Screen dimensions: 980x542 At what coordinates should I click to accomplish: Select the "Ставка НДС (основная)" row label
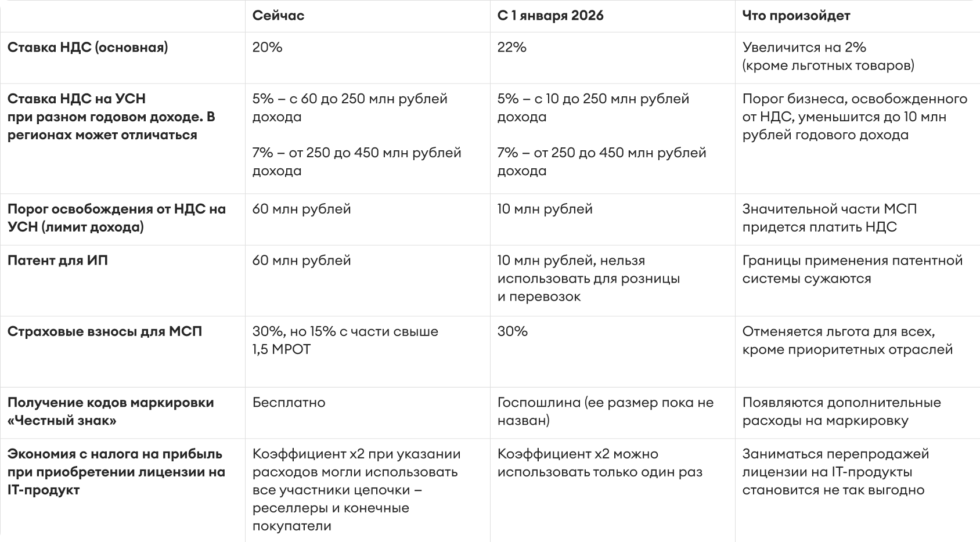pyautogui.click(x=88, y=47)
